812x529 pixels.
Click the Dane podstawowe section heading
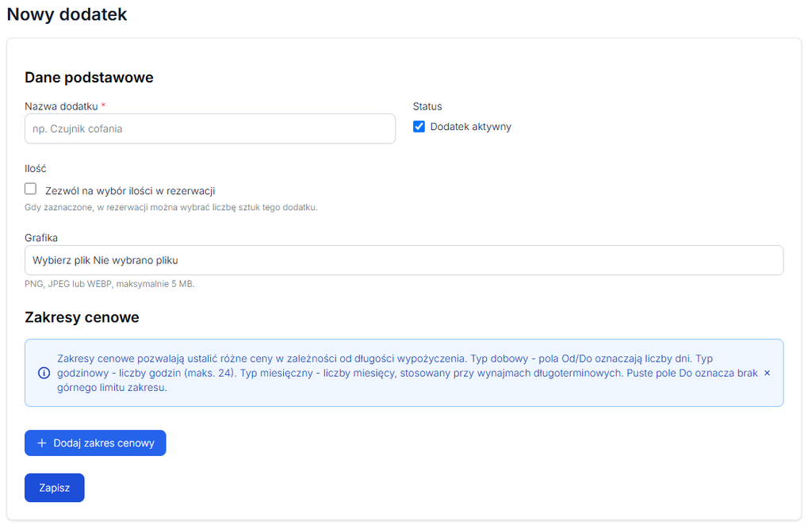click(x=89, y=77)
